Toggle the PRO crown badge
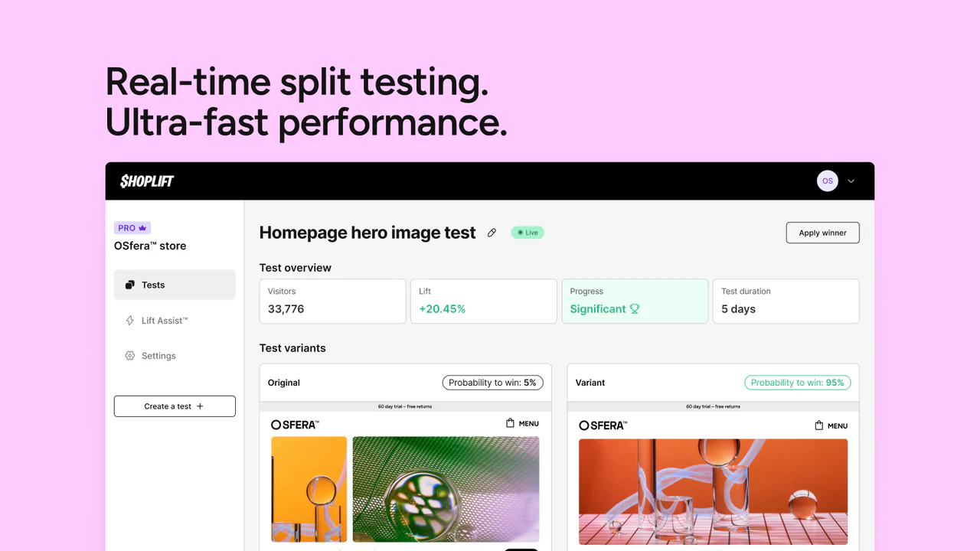This screenshot has width=980, height=551. [132, 227]
